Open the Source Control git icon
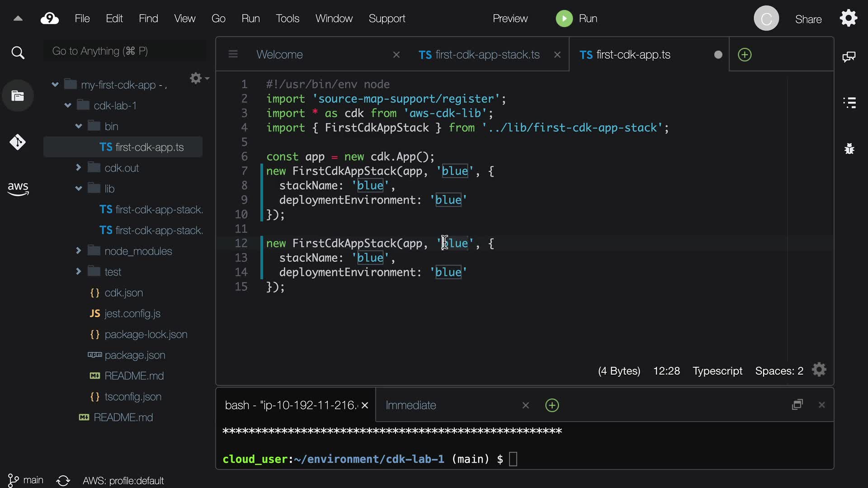868x488 pixels. click(x=18, y=142)
